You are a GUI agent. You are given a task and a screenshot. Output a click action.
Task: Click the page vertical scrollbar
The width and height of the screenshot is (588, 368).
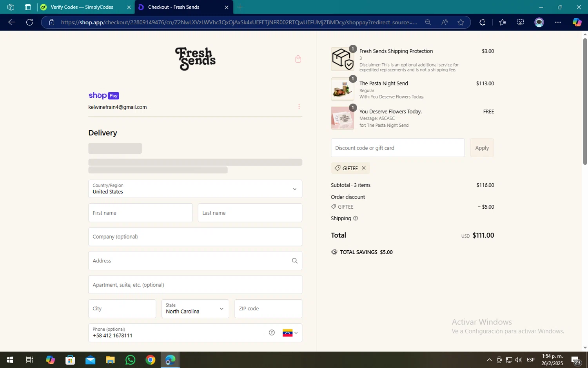[585, 101]
